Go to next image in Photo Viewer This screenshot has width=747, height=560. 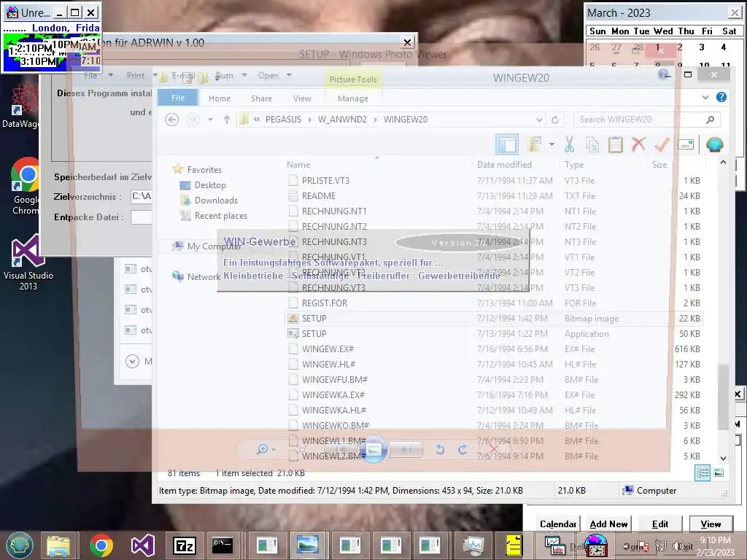pyautogui.click(x=405, y=449)
